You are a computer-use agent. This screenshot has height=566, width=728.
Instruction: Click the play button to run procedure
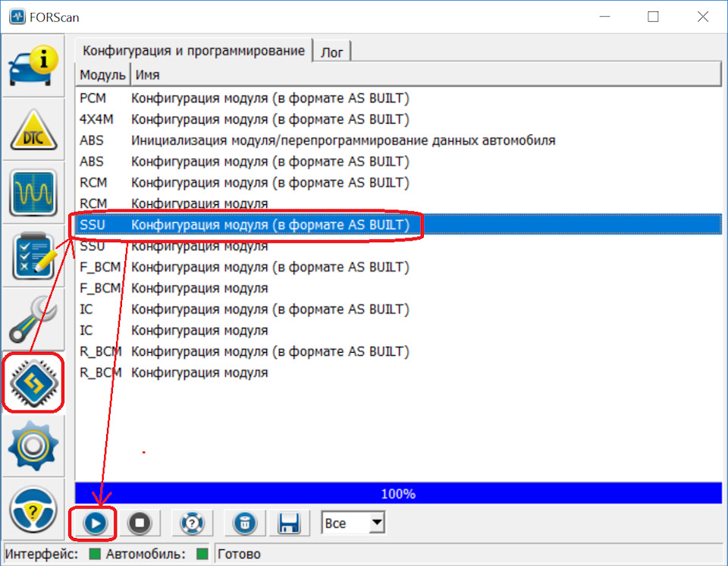point(95,524)
